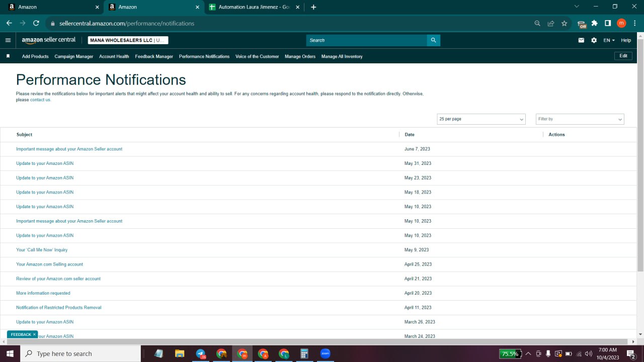Click the FEEDBACK button
This screenshot has width=644, height=362.
21,334
